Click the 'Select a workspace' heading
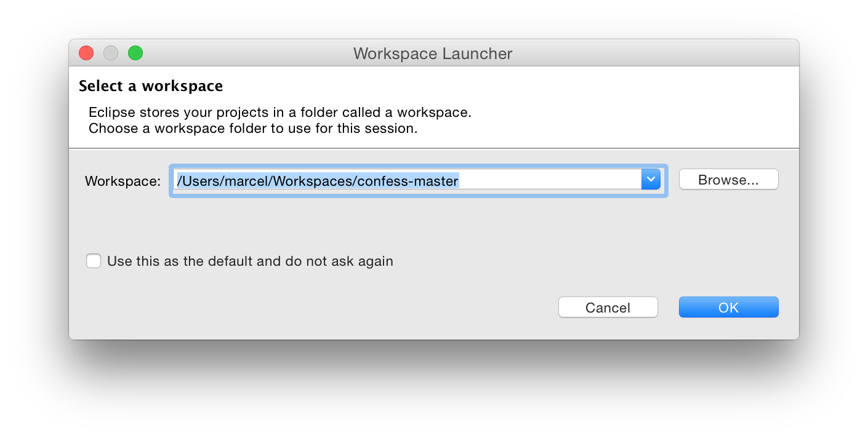Screen dimensions: 868x438 [151, 86]
